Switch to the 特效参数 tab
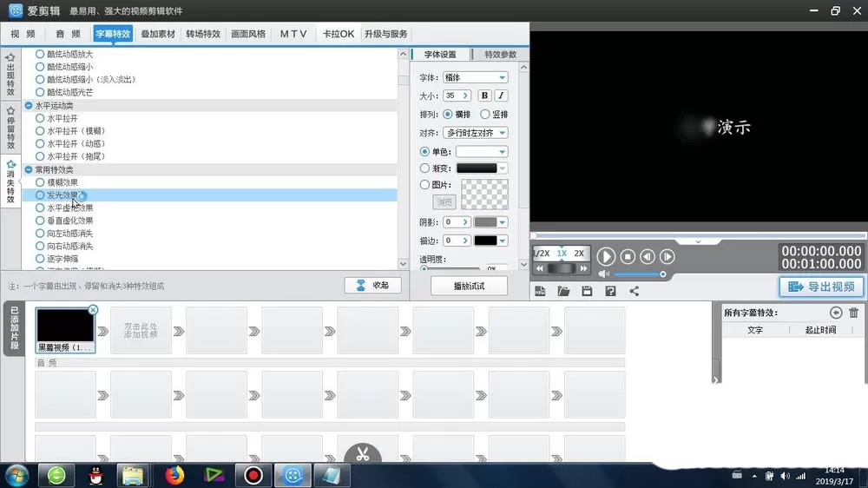This screenshot has width=868, height=488. (x=501, y=55)
